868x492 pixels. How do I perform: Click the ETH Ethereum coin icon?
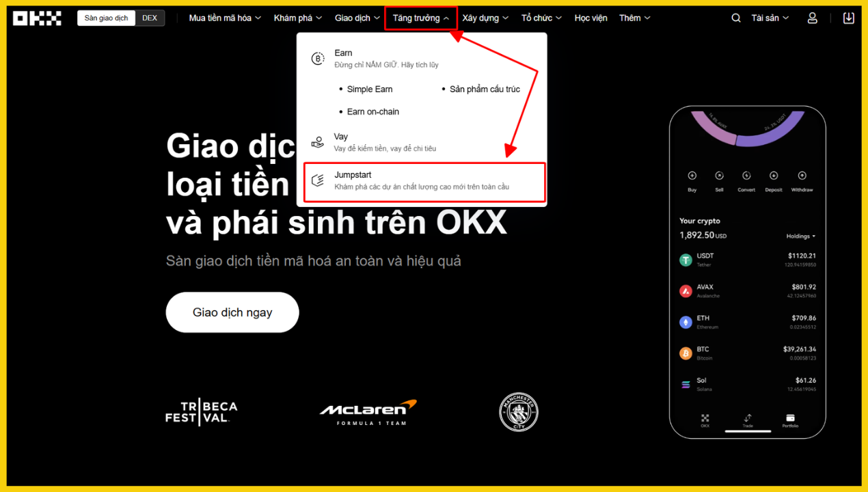686,322
